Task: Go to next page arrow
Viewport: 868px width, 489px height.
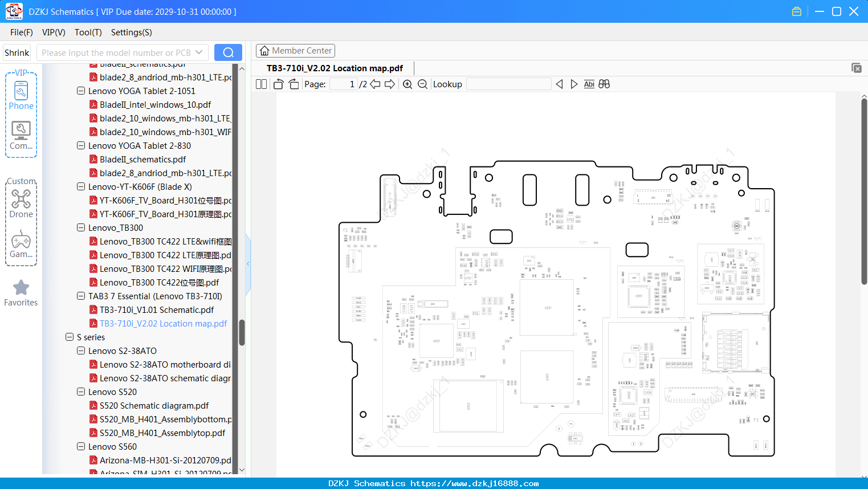Action: (390, 84)
